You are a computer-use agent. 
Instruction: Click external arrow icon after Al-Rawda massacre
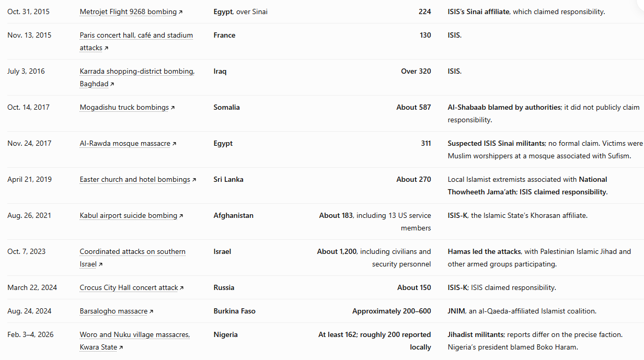tap(174, 144)
